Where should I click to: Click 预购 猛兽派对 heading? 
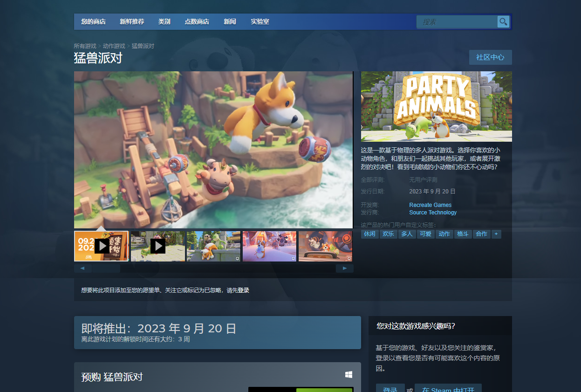coord(112,377)
